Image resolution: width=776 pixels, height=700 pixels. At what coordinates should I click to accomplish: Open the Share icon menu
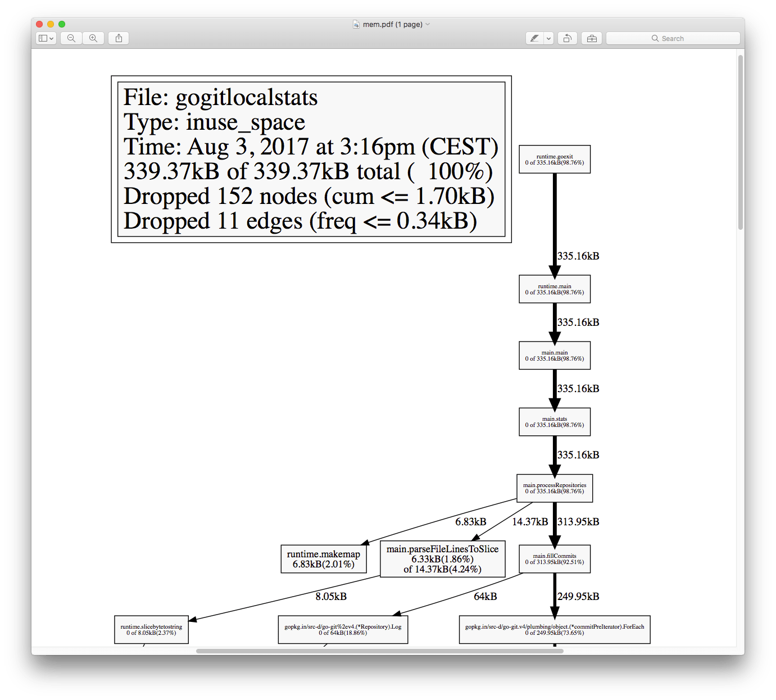click(x=119, y=38)
